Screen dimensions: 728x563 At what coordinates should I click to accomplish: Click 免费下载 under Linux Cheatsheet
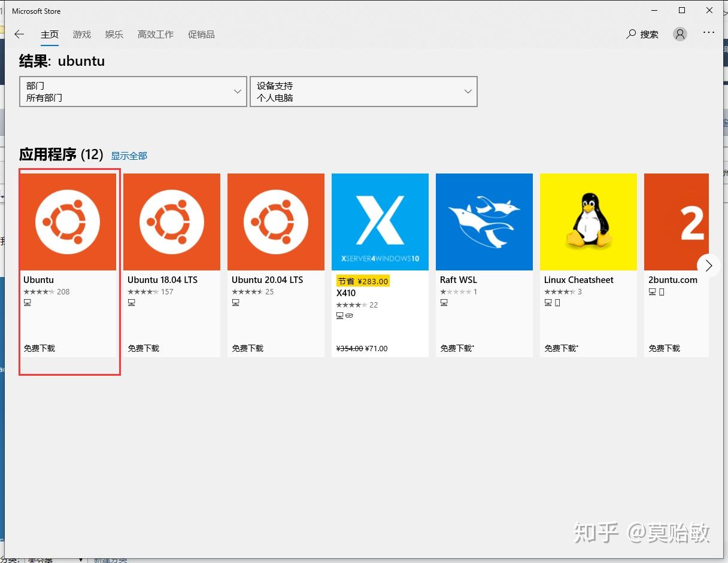562,348
